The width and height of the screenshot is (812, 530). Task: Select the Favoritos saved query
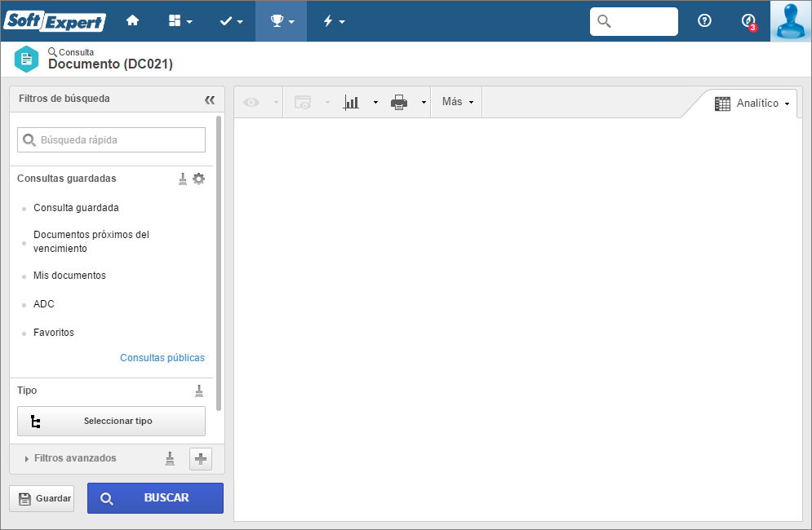click(54, 333)
